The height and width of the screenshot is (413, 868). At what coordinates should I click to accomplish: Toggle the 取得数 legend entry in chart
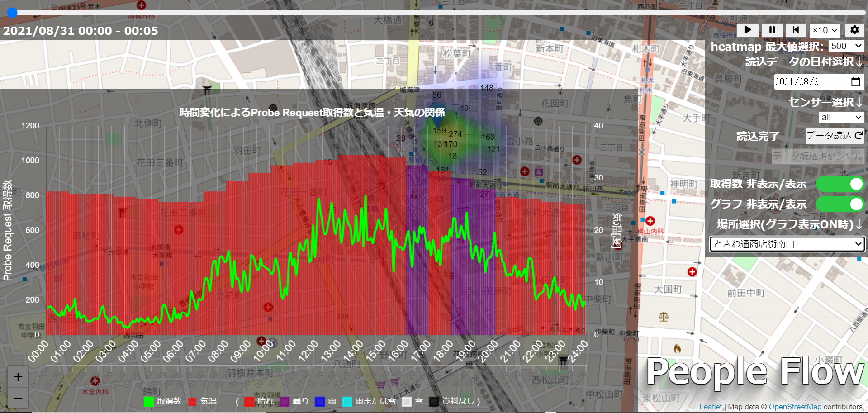163,401
